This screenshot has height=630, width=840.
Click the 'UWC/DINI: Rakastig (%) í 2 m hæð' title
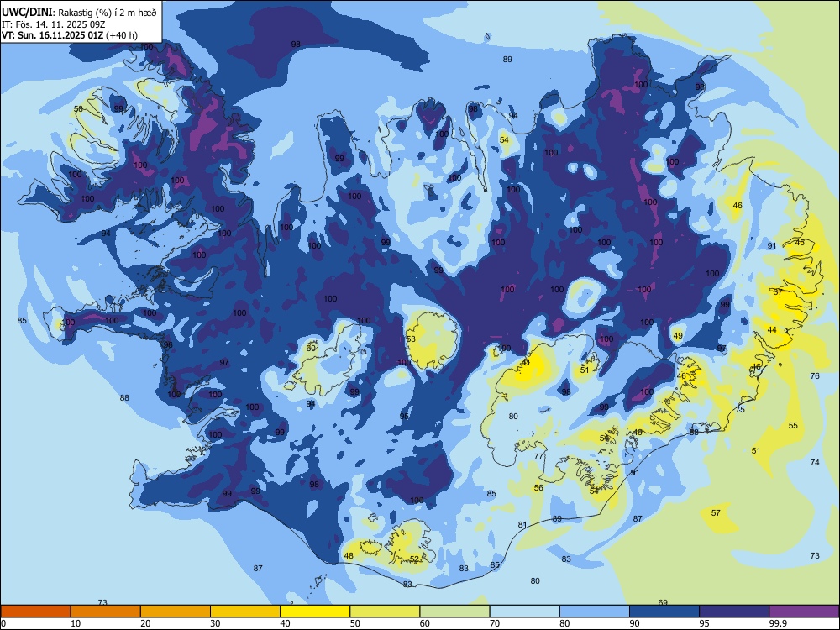(x=79, y=13)
